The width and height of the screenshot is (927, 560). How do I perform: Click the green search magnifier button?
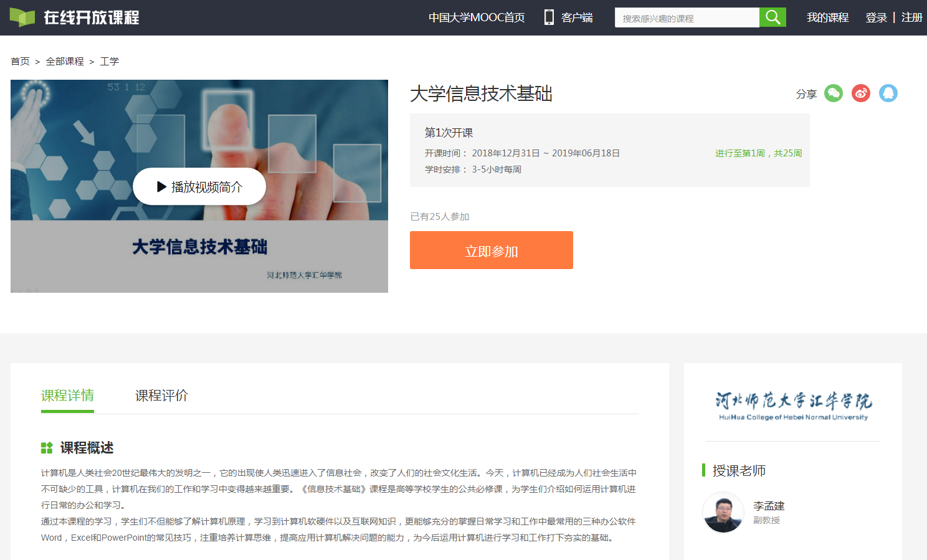[772, 17]
